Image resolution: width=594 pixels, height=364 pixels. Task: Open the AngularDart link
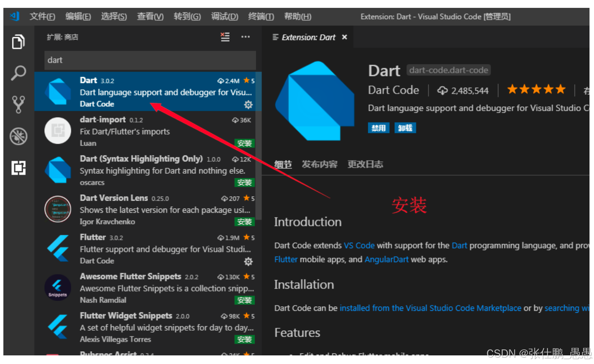pos(387,260)
